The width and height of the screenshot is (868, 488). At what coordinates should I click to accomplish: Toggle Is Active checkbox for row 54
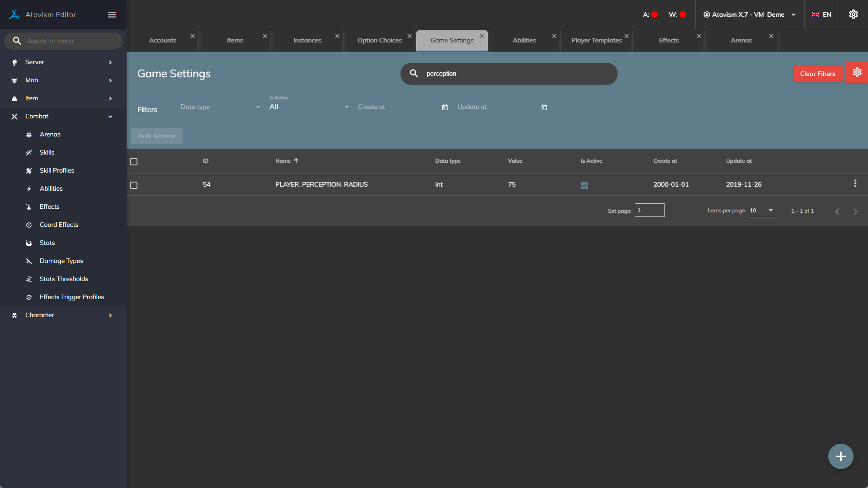585,185
